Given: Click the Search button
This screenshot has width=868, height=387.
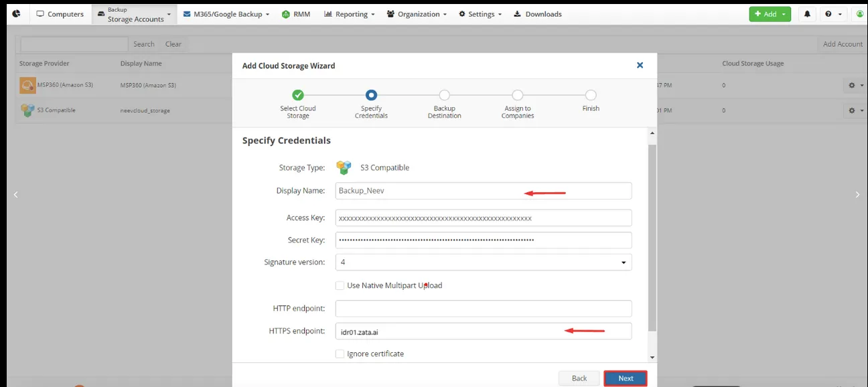Looking at the screenshot, I should pyautogui.click(x=144, y=44).
